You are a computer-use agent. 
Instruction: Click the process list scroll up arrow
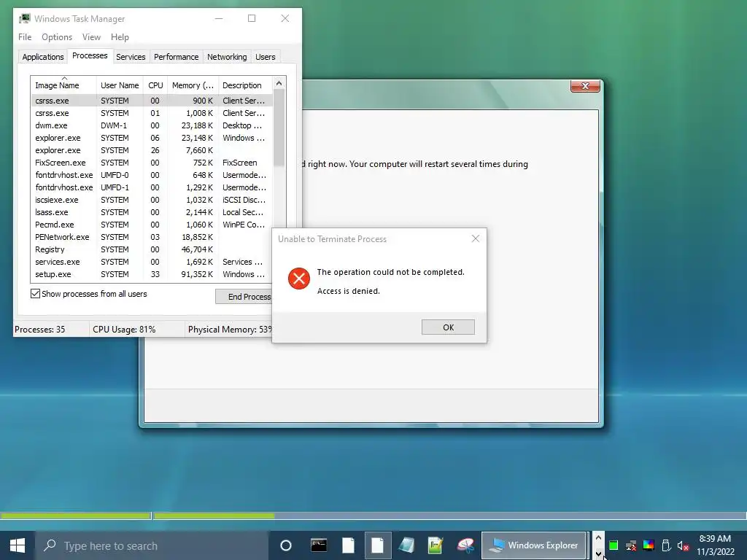tap(279, 83)
